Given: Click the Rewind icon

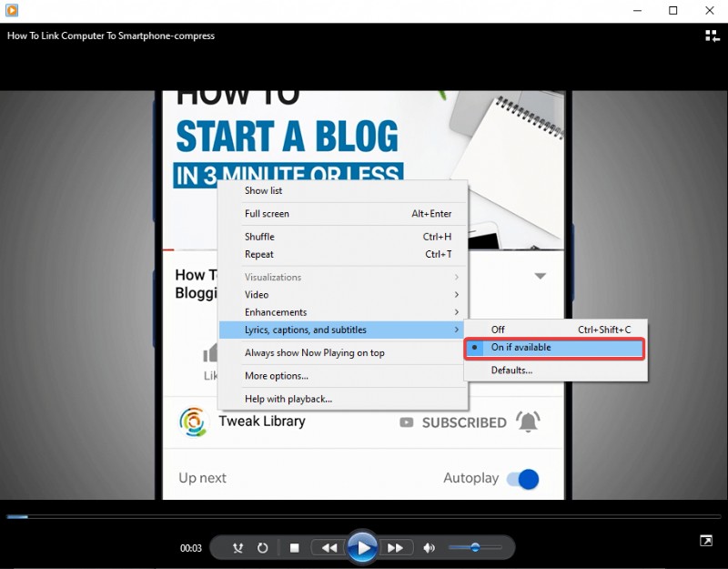Looking at the screenshot, I should pos(329,547).
